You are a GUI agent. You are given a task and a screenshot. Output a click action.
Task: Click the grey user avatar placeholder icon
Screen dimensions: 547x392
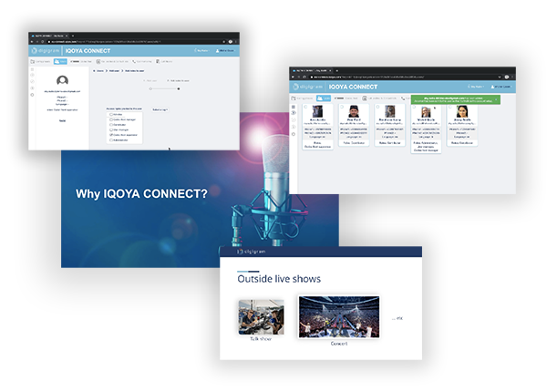coord(62,81)
